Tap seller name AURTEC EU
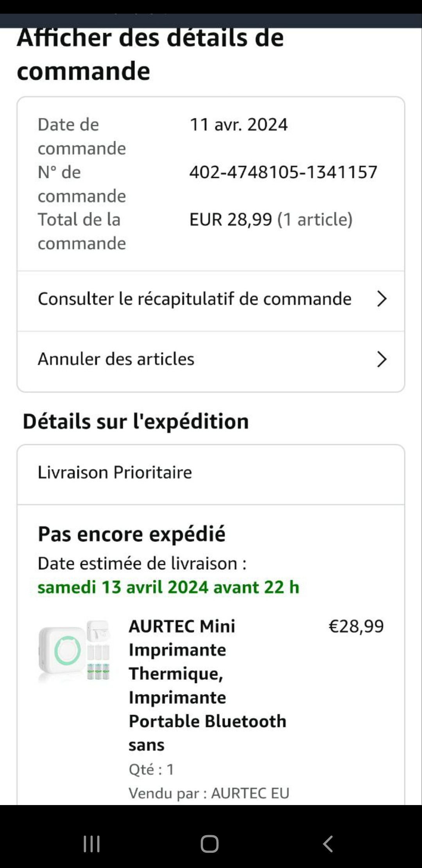The width and height of the screenshot is (422, 868). (250, 793)
